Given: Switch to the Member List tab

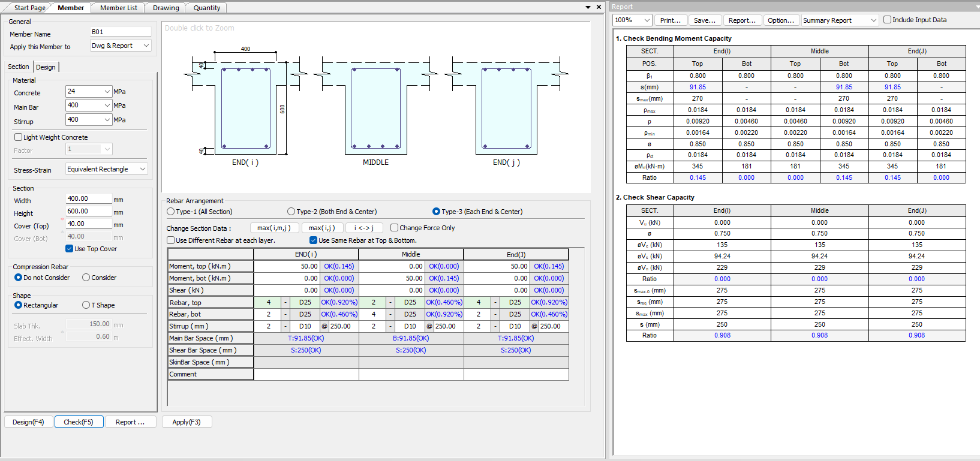Looking at the screenshot, I should pyautogui.click(x=118, y=8).
